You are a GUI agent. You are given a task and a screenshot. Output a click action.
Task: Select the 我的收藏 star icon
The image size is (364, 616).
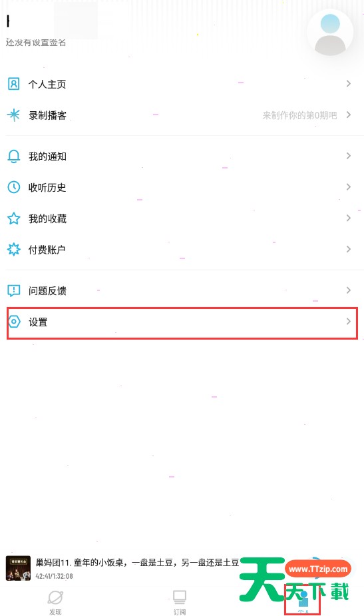click(14, 218)
